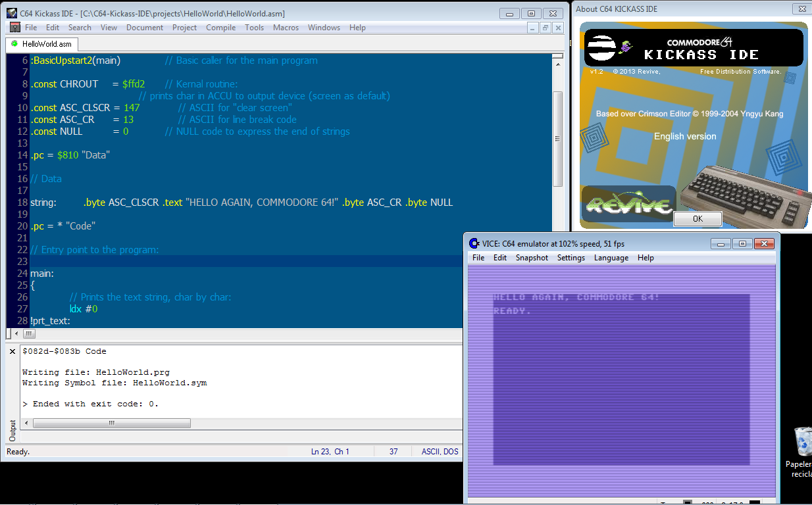Screen dimensions: 812x505
Task: Open the VICE Settings menu
Action: 571,258
